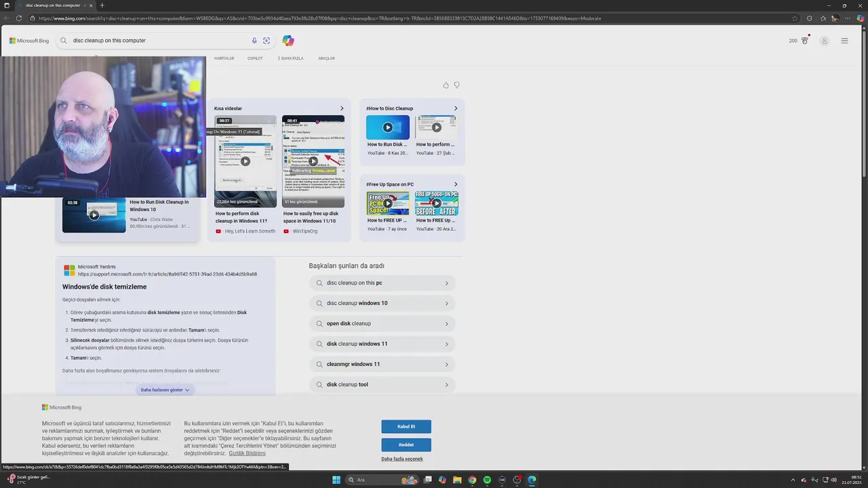Click the favorites star in address bar

pos(795,18)
